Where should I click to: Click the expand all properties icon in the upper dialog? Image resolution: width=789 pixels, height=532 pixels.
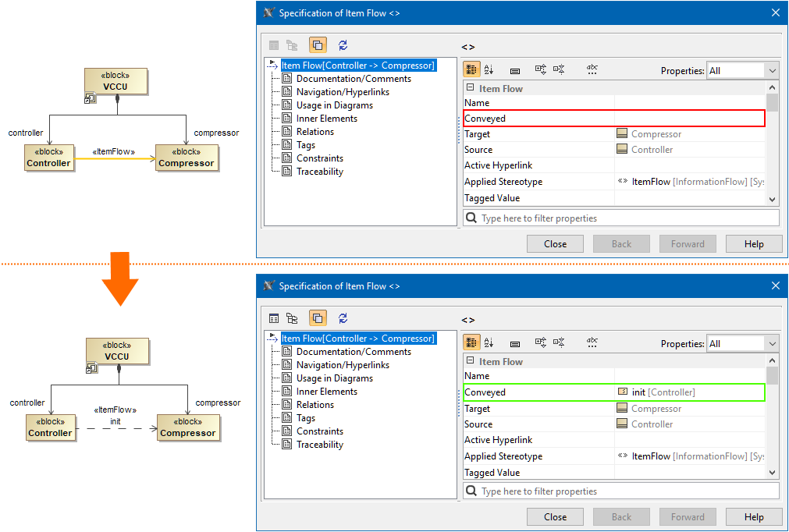[540, 70]
